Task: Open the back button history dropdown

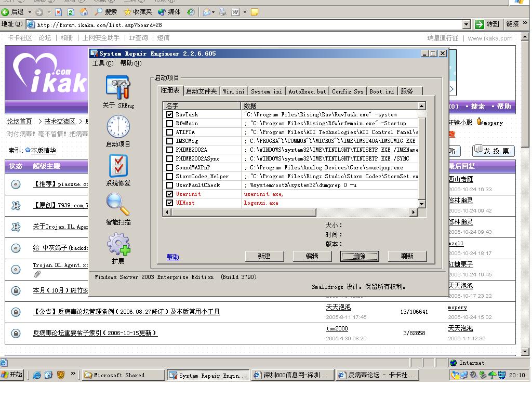Action: click(x=30, y=12)
